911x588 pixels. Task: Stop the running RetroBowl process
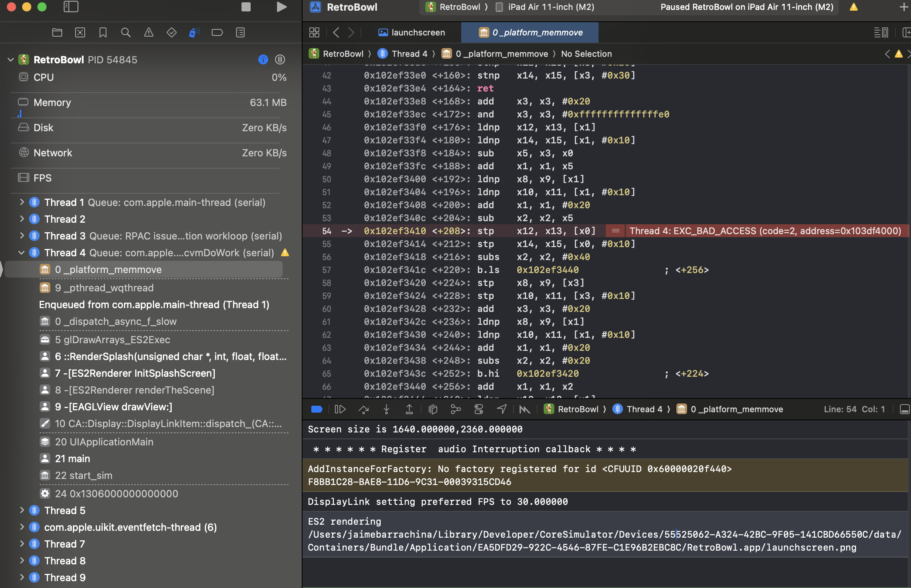click(x=246, y=7)
